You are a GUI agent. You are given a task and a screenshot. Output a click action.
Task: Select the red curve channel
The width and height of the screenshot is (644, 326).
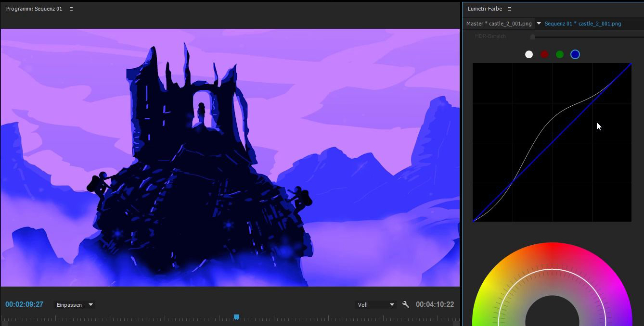544,54
